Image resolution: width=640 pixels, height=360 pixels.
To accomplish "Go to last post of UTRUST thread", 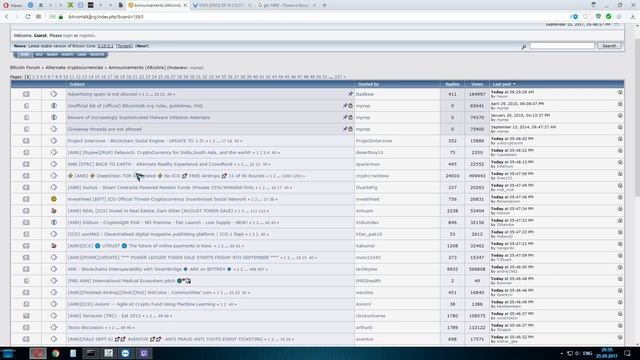I will click(620, 244).
